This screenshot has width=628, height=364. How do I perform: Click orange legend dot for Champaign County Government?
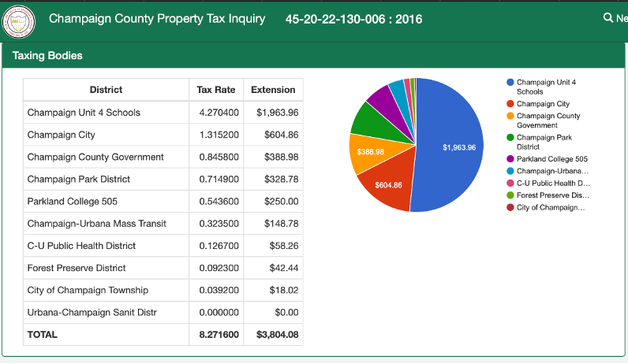[510, 116]
